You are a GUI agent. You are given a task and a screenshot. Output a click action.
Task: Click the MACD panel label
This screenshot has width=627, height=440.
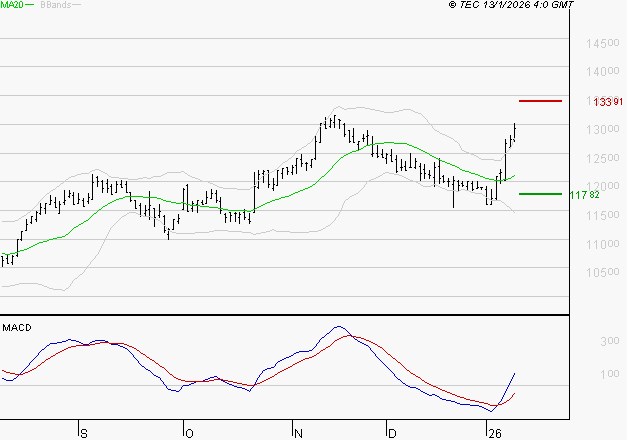coord(17,327)
